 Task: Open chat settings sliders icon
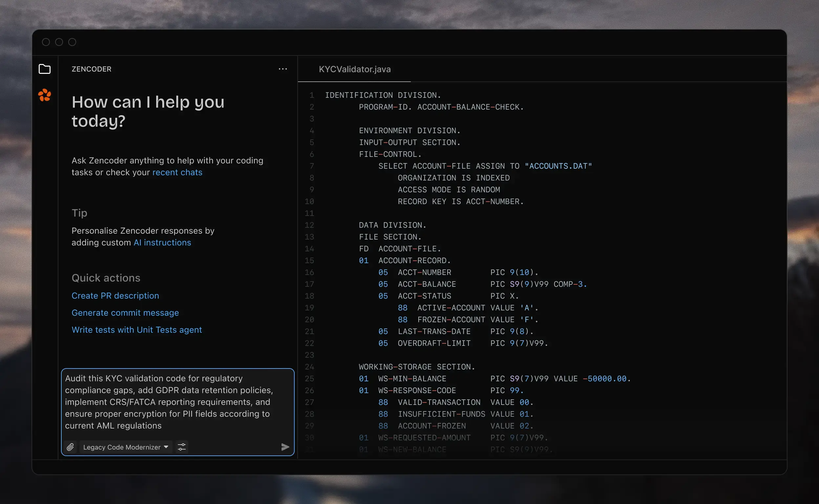182,447
